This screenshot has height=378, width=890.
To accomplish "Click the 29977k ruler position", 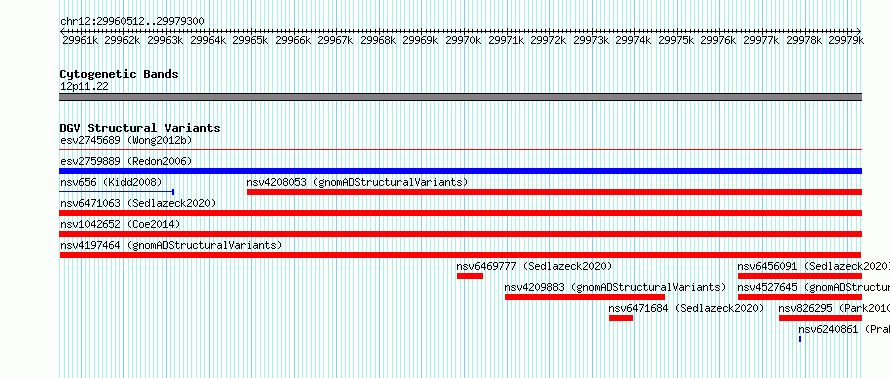I will 761,40.
